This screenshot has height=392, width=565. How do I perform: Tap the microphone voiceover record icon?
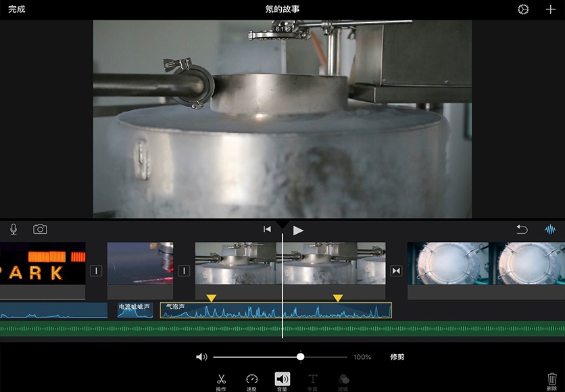pyautogui.click(x=14, y=230)
